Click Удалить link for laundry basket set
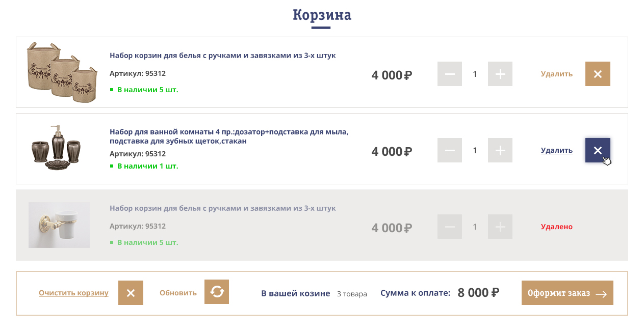 click(x=556, y=74)
